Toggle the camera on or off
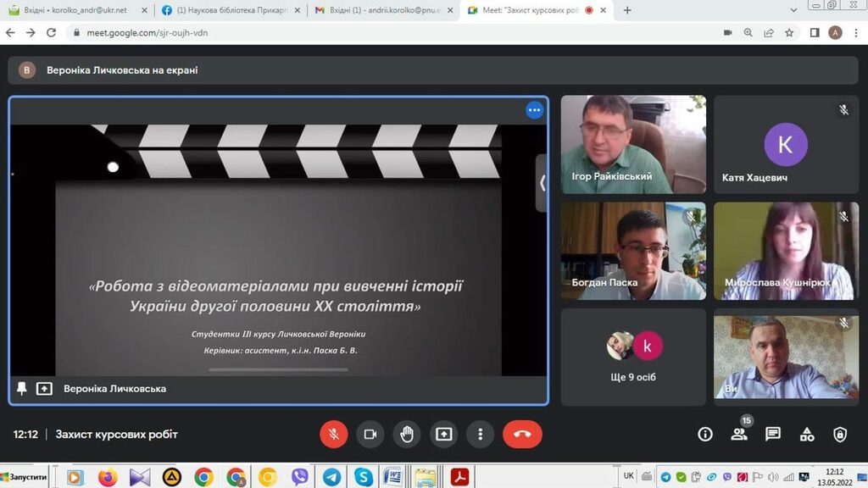Viewport: 868px width, 488px height. point(370,435)
